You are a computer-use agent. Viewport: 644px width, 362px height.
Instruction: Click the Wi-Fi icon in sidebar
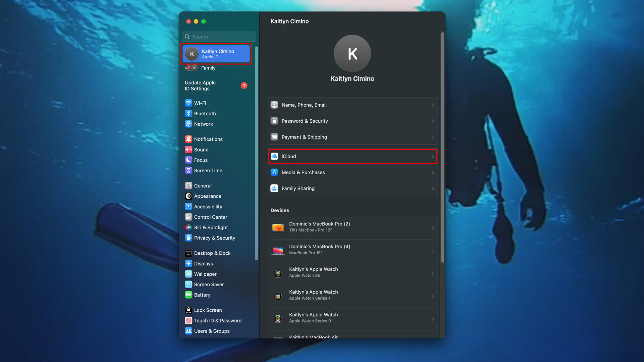click(189, 103)
